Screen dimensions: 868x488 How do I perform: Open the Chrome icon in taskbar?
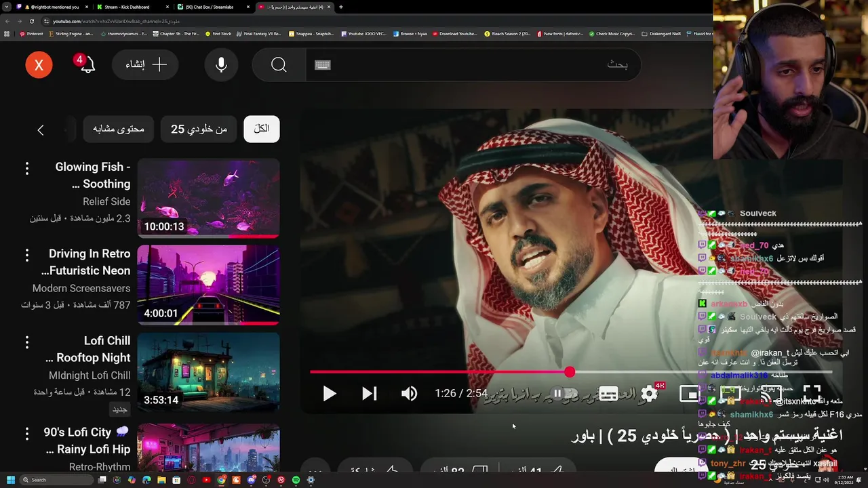pos(222,480)
